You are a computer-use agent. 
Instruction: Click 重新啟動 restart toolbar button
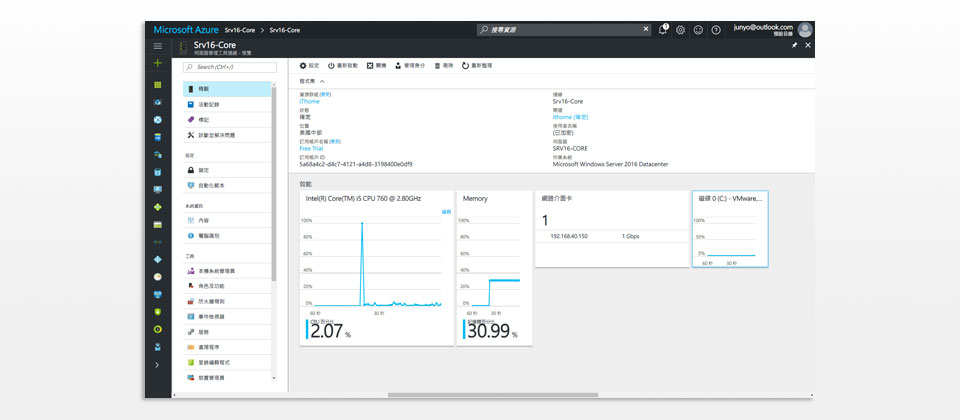click(x=343, y=66)
